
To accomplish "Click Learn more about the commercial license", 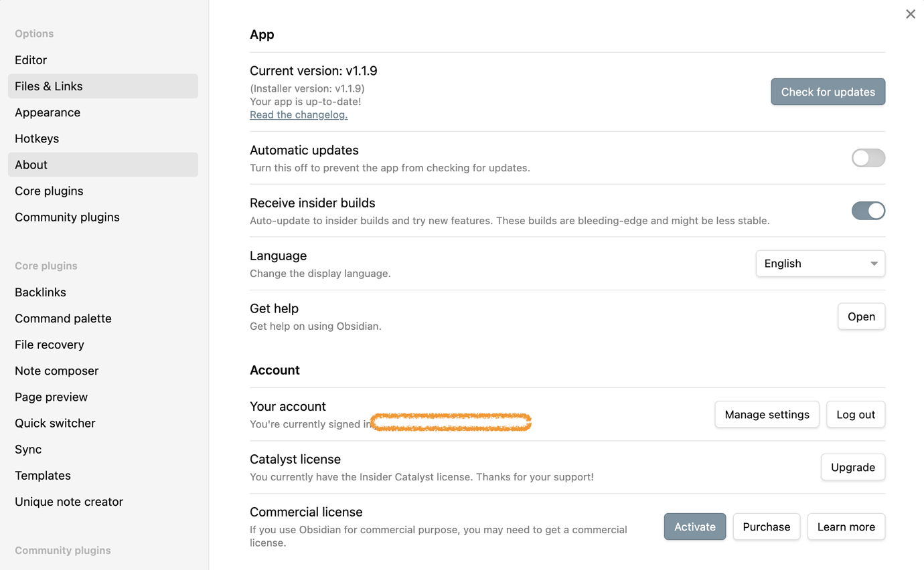I will [x=846, y=527].
